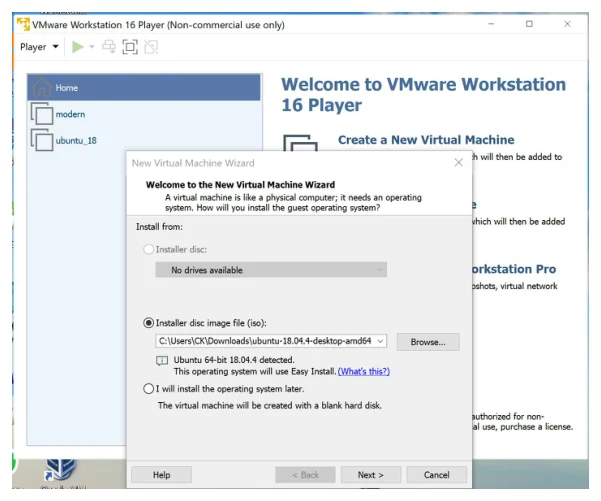601x501 pixels.
Task: Click the Browse... button
Action: pyautogui.click(x=428, y=342)
